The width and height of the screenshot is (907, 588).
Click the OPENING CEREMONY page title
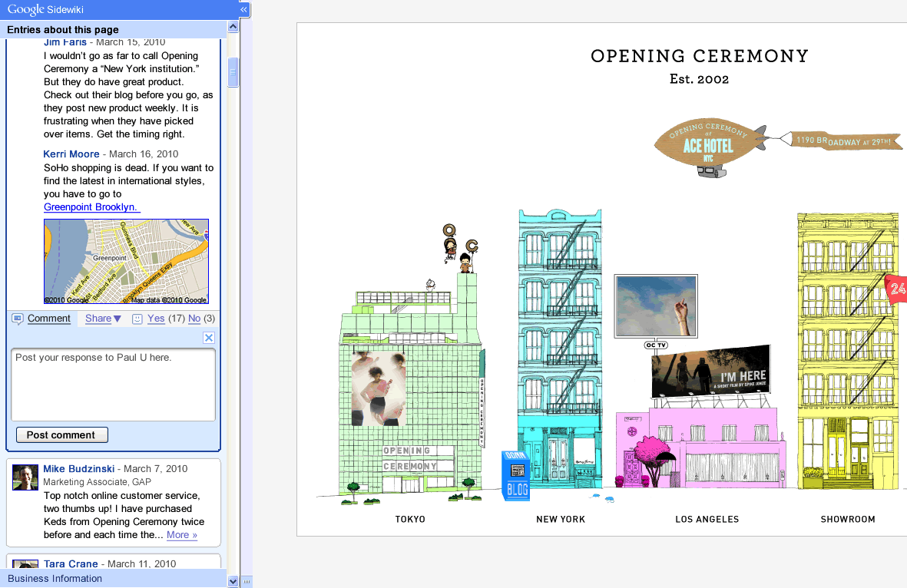[700, 56]
